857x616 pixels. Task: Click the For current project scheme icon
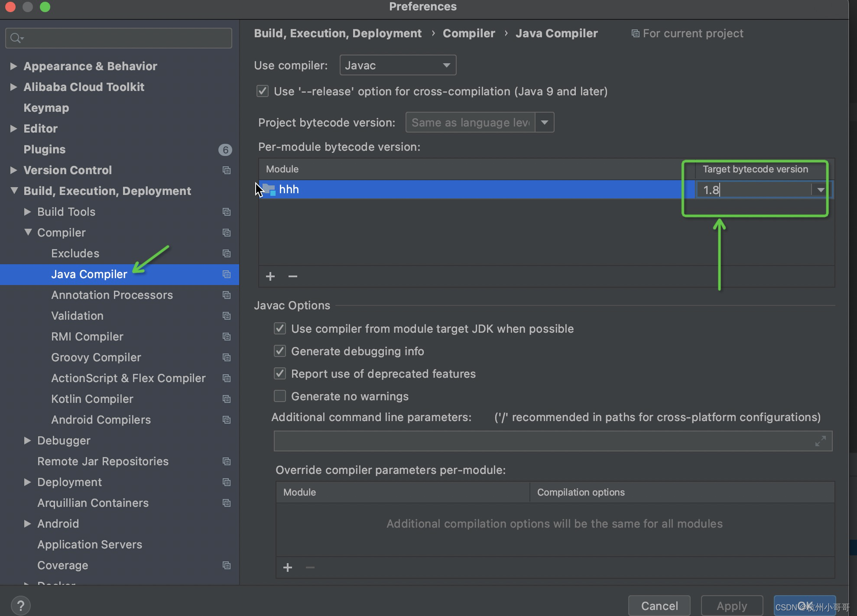pos(635,33)
